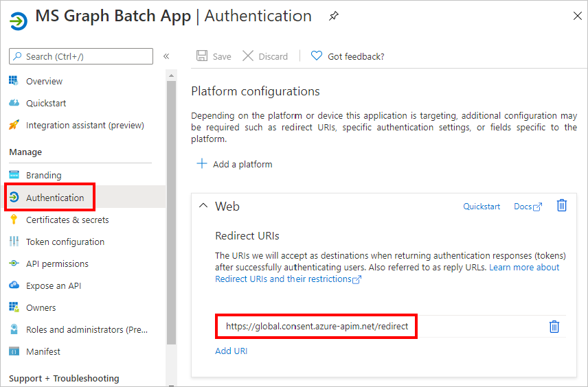This screenshot has height=387, width=588.
Task: Select Authentication in the sidebar
Action: [55, 198]
